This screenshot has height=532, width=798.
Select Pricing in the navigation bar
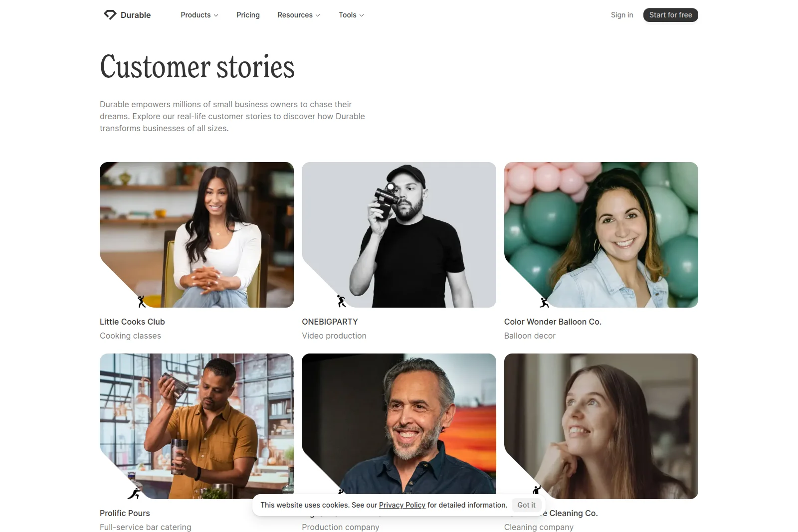(248, 15)
